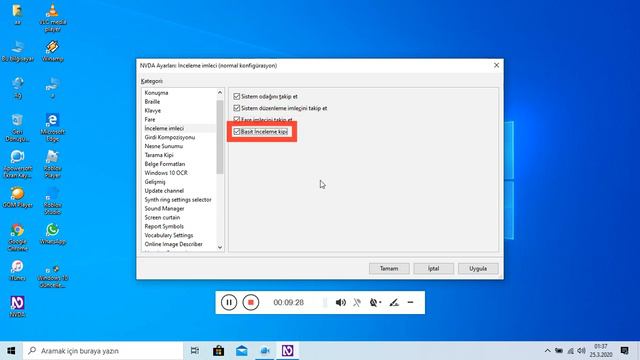The height and width of the screenshot is (360, 640).
Task: Choose Synth ring settings selector category
Action: click(179, 200)
